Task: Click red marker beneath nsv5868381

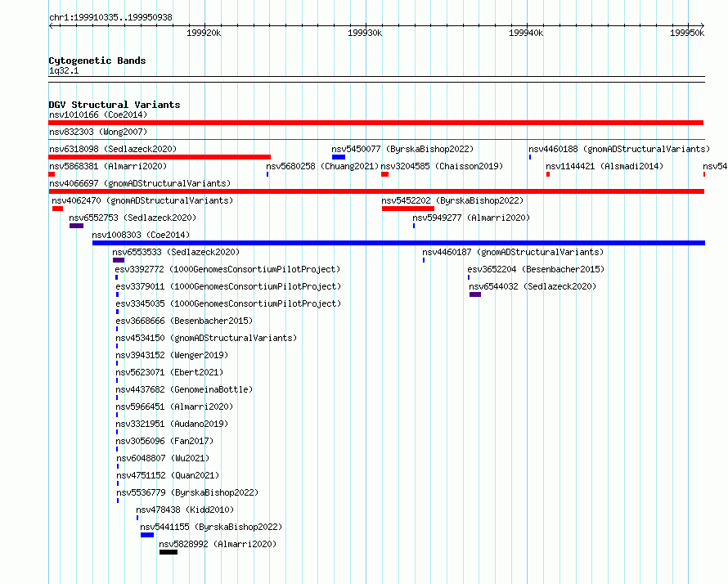Action: (52, 174)
